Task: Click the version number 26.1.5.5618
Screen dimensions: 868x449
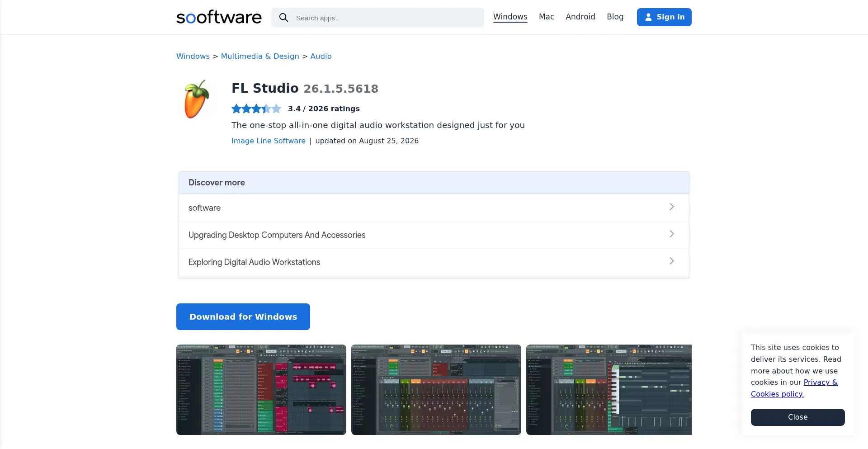Action: [341, 89]
